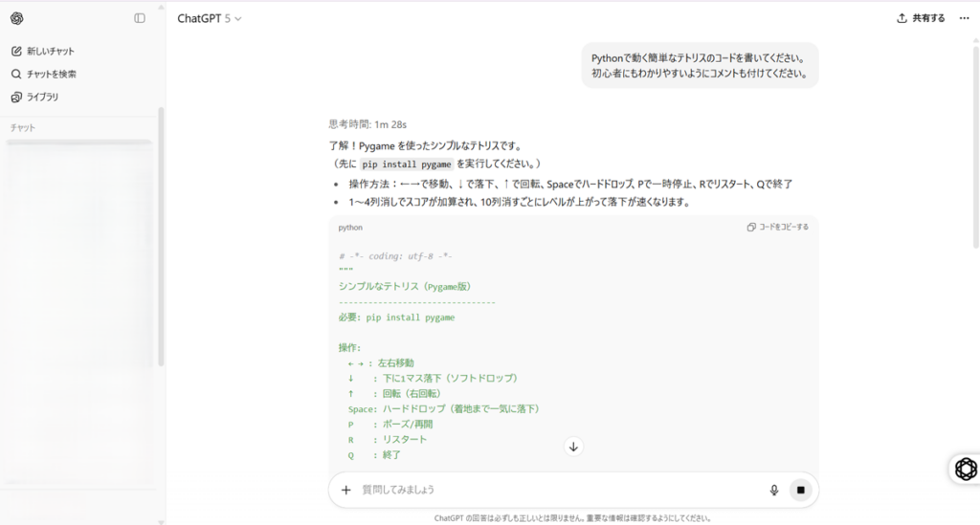980x525 pixels.
Task: Click the inline code pip install pygame
Action: click(x=406, y=164)
